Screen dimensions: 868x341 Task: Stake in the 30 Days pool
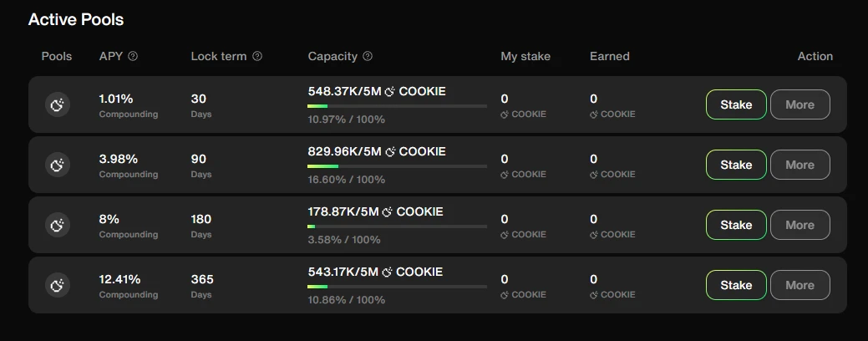(736, 104)
